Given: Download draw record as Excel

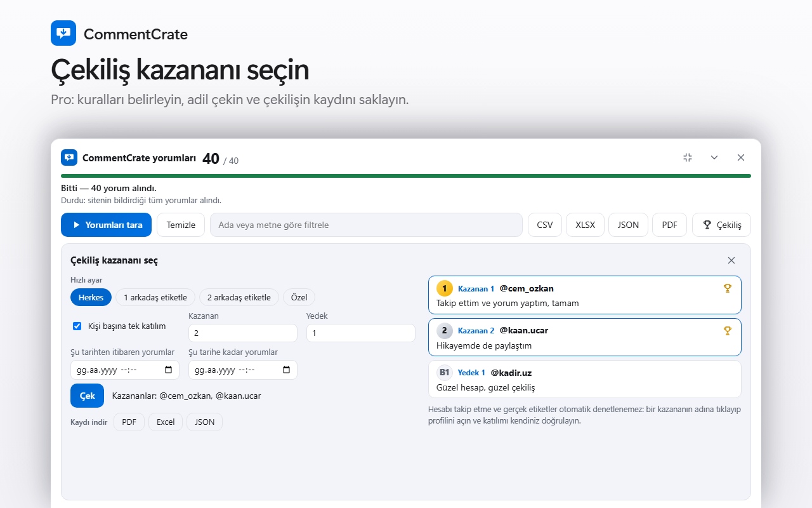Looking at the screenshot, I should 166,422.
